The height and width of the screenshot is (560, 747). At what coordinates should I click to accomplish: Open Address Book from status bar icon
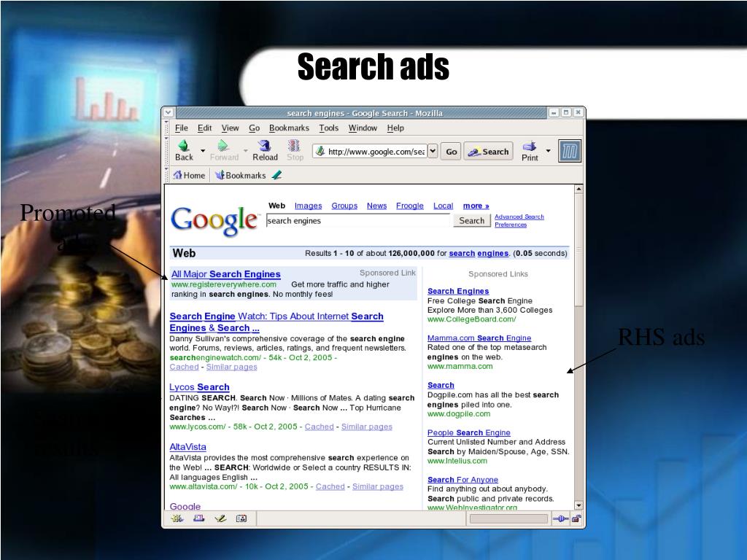coord(241,518)
